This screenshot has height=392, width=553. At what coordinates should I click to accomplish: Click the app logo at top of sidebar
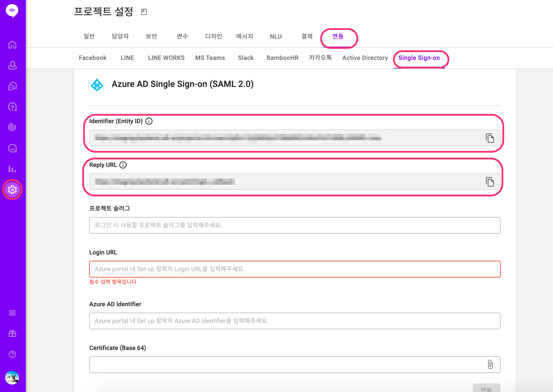[x=12, y=11]
